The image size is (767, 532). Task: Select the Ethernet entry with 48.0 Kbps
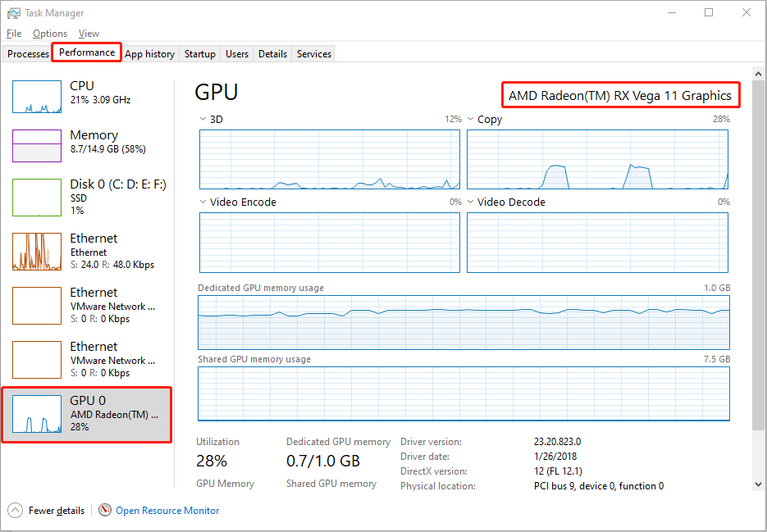(88, 251)
